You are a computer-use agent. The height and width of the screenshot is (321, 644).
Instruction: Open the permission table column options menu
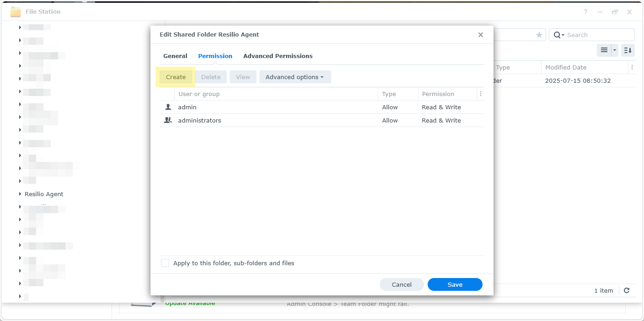click(480, 94)
